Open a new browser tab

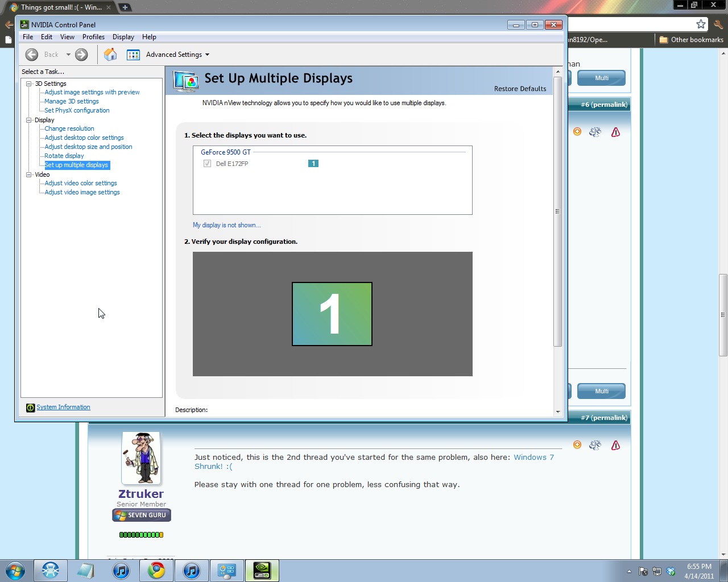125,7
